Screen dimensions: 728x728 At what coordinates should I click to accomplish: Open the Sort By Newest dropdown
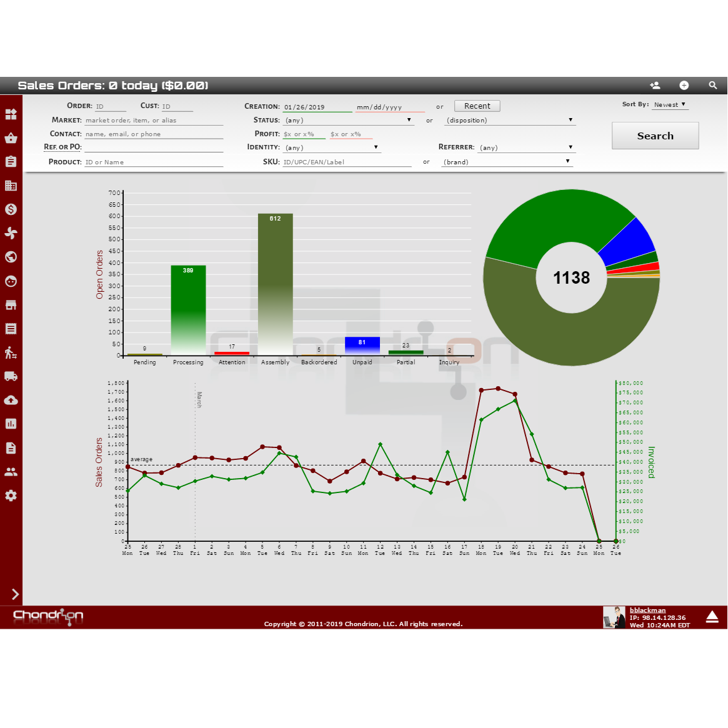coord(670,105)
